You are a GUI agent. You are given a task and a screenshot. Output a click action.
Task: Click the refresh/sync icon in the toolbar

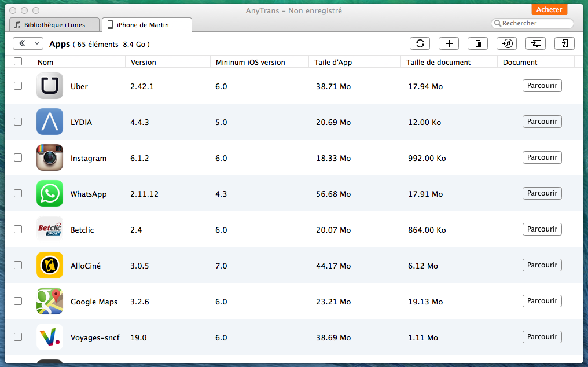420,43
